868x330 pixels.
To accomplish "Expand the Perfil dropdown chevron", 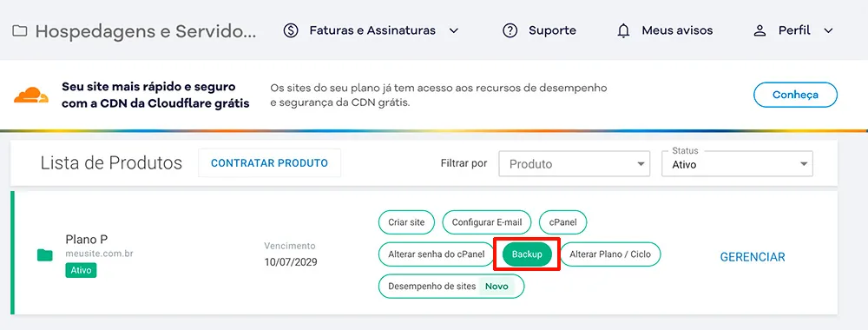I will pyautogui.click(x=828, y=31).
